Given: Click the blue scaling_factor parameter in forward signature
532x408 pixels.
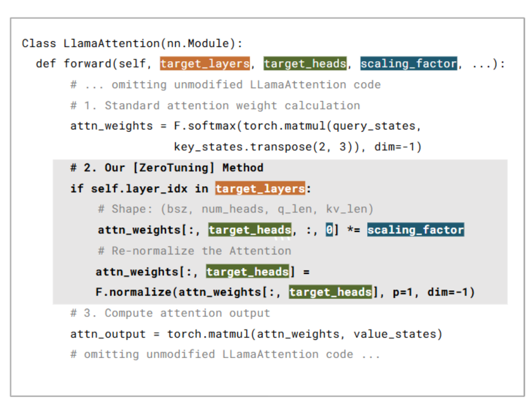Looking at the screenshot, I should [409, 64].
